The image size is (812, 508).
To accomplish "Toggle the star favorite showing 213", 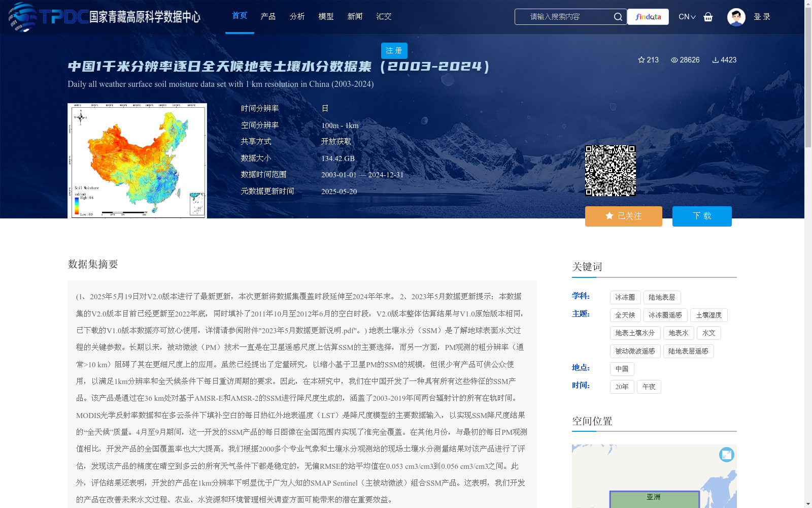I will tap(641, 60).
